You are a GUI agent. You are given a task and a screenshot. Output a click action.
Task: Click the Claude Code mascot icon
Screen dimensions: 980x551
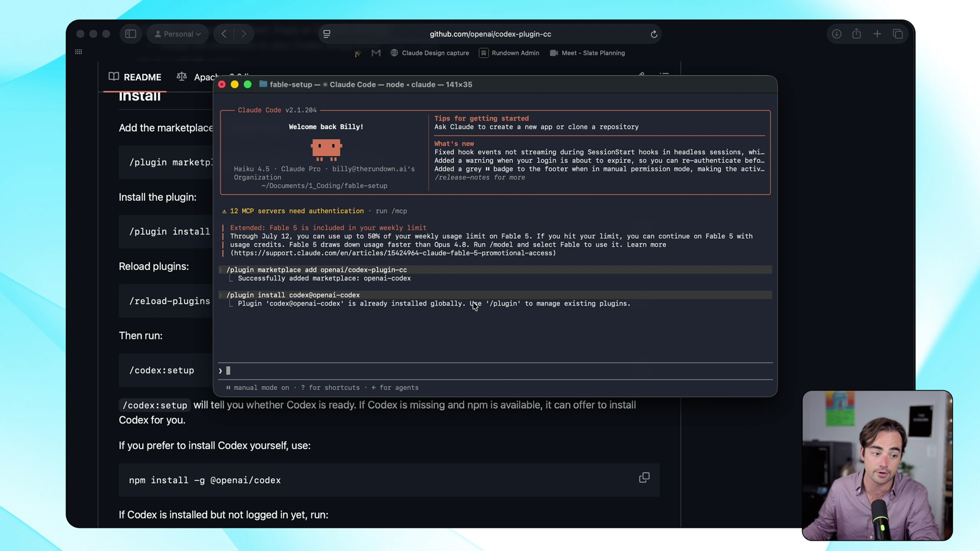click(326, 149)
